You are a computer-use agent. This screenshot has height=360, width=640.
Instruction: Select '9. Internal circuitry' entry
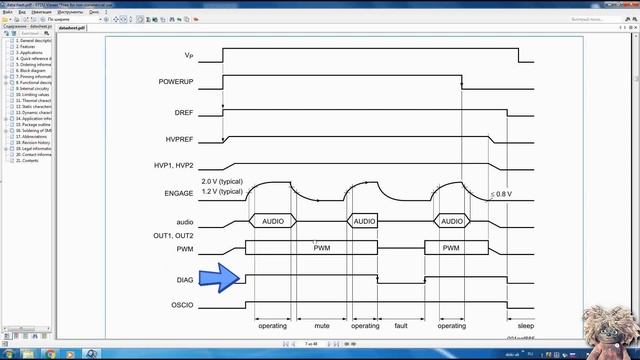tap(32, 89)
